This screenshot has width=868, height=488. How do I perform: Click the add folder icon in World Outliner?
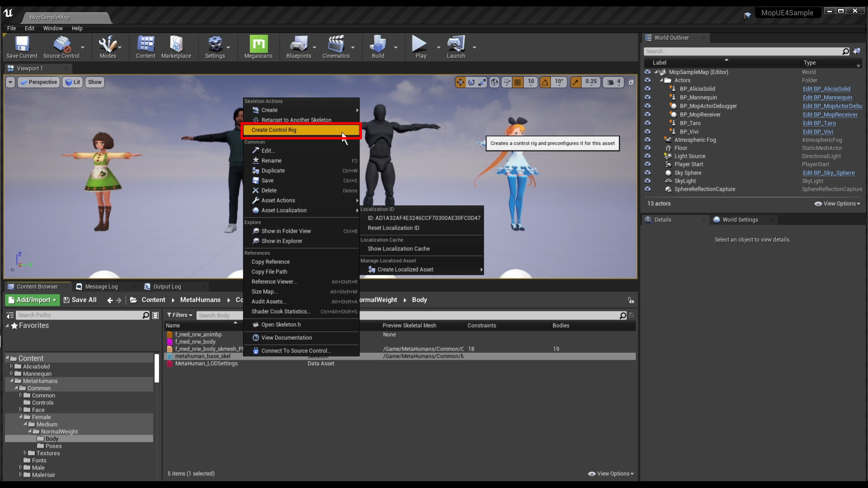tap(857, 52)
